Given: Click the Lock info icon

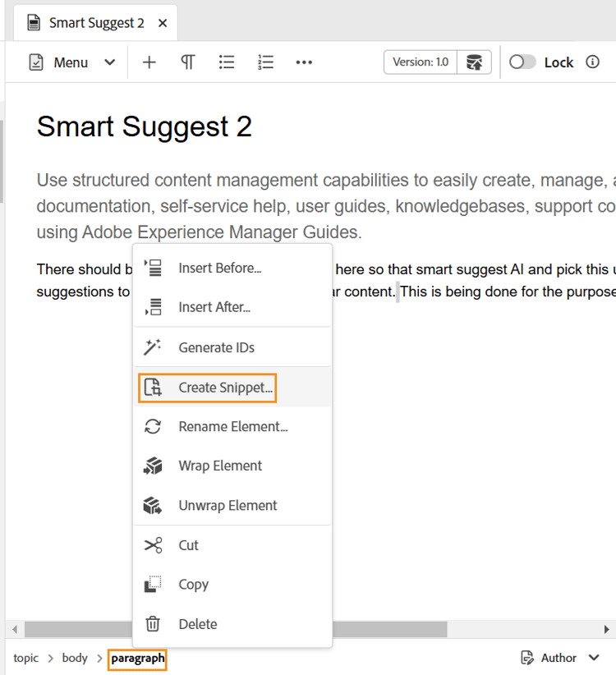Looking at the screenshot, I should click(x=593, y=62).
